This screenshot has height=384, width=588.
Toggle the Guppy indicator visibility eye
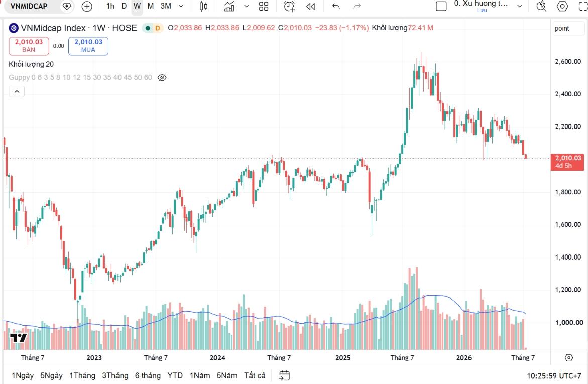click(162, 78)
